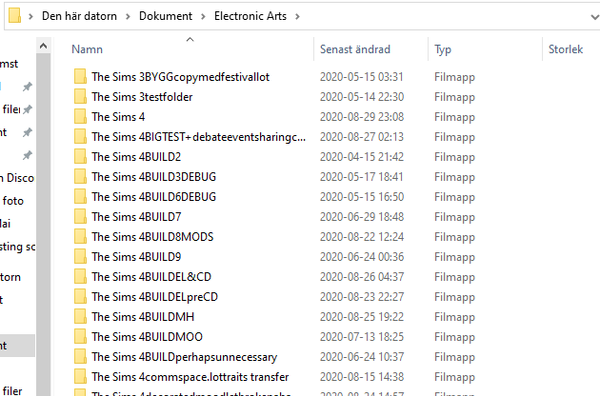Image resolution: width=600 pixels, height=396 pixels.
Task: Select the folder named The Sims 4BUILD2
Action: 136,157
